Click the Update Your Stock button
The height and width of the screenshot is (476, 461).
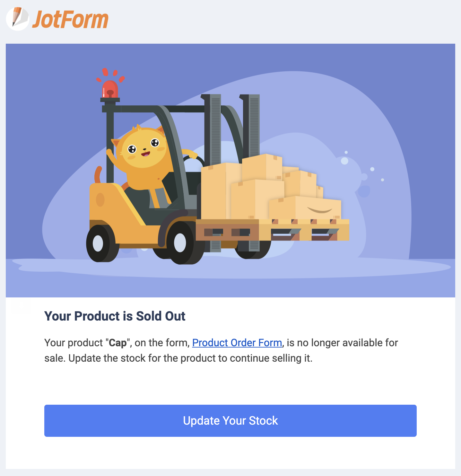tap(230, 420)
